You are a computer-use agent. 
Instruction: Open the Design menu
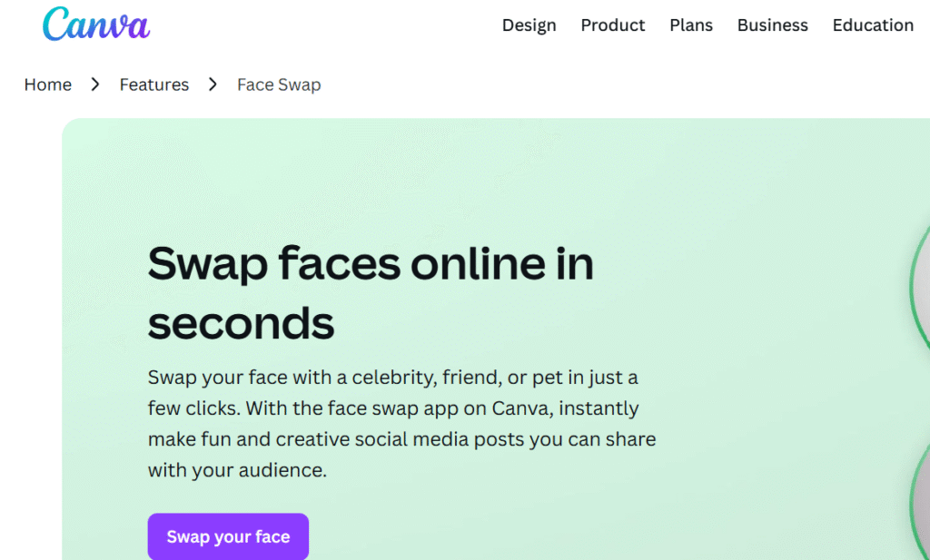point(529,25)
